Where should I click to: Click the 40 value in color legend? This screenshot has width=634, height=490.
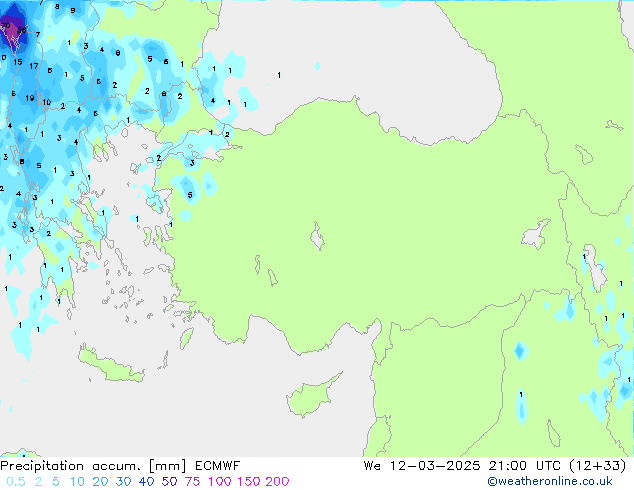pyautogui.click(x=146, y=482)
